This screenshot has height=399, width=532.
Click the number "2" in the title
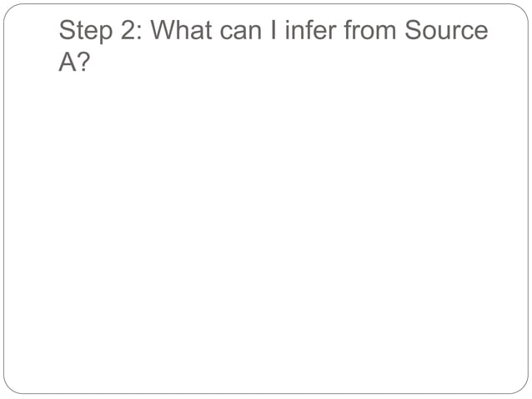click(x=128, y=33)
